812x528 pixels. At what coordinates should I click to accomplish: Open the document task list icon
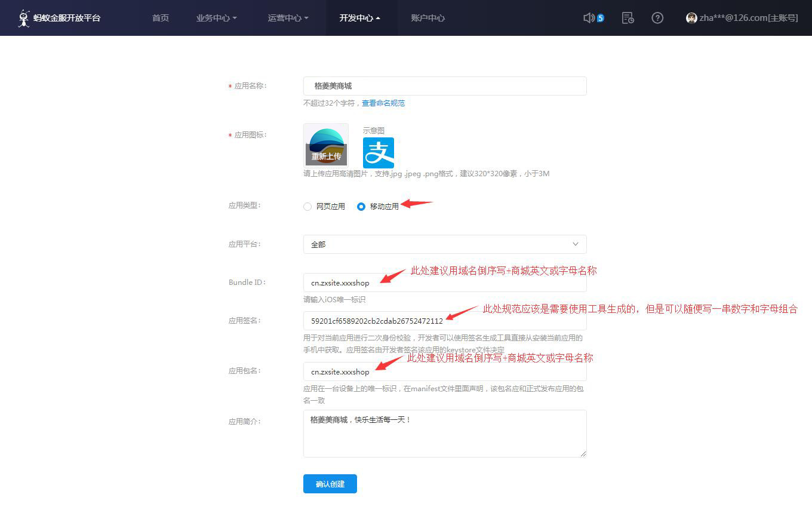click(628, 18)
